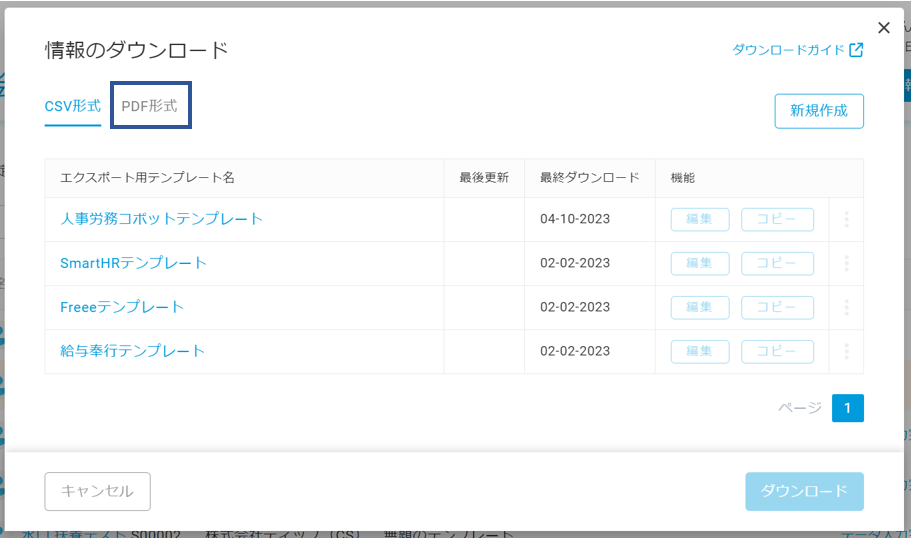Click コピー for 給与奉行テンプレート

[777, 352]
